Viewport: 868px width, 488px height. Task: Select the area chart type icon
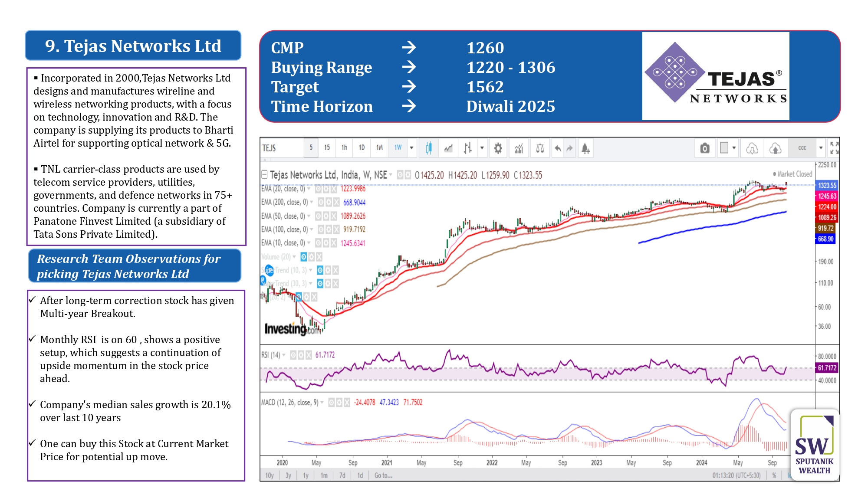coord(448,148)
